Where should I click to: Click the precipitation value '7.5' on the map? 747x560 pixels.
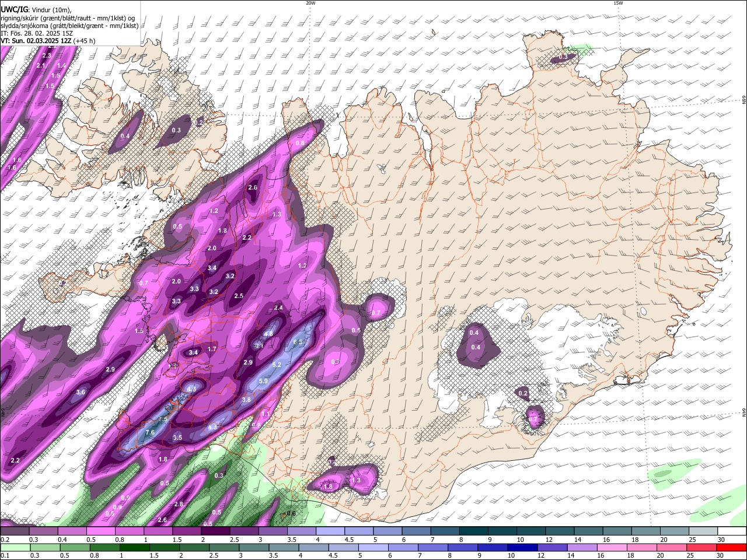163,419
